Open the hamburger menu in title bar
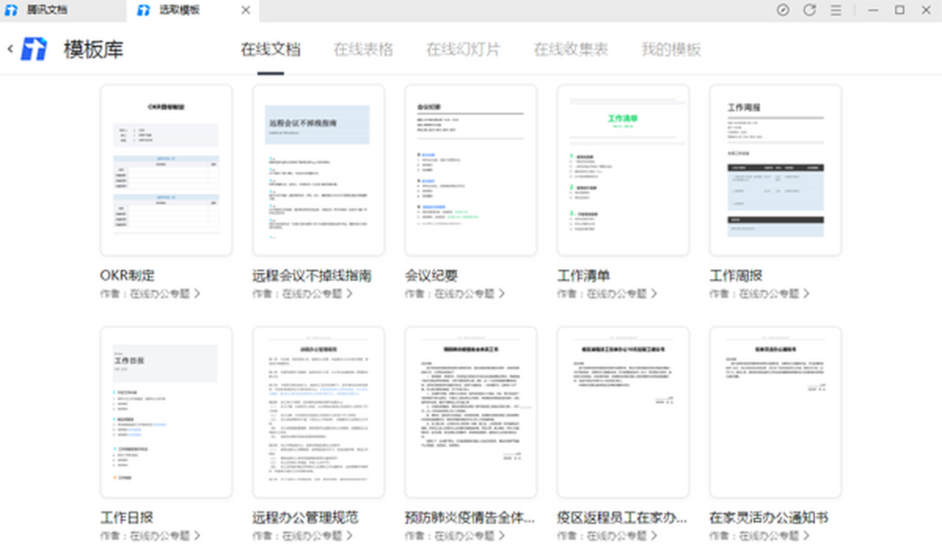This screenshot has height=560, width=942. click(x=836, y=10)
